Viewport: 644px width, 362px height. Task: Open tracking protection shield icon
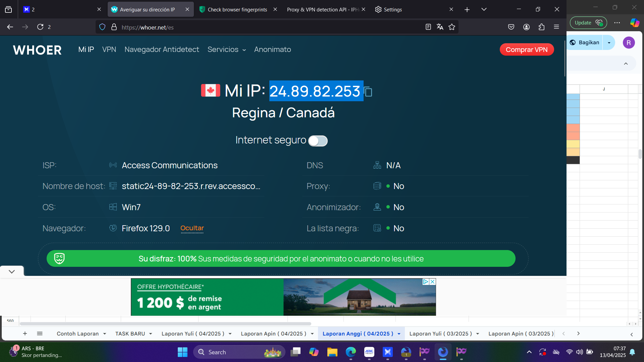tap(103, 27)
